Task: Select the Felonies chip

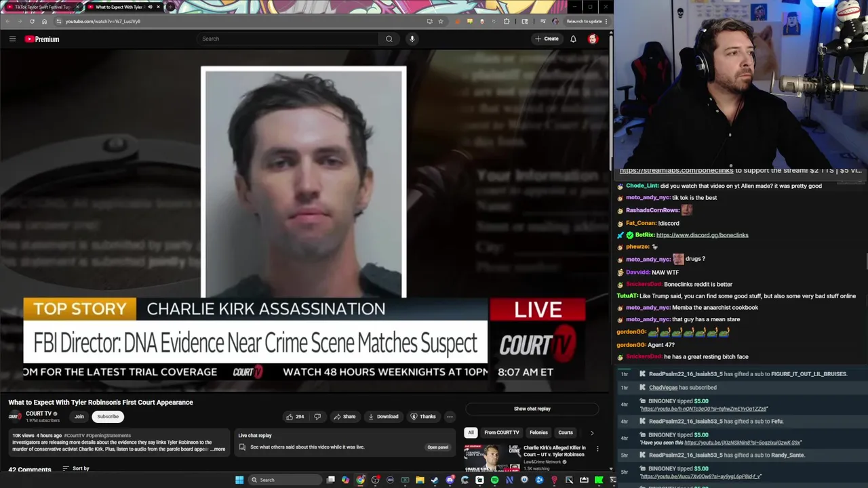Action: pyautogui.click(x=538, y=432)
